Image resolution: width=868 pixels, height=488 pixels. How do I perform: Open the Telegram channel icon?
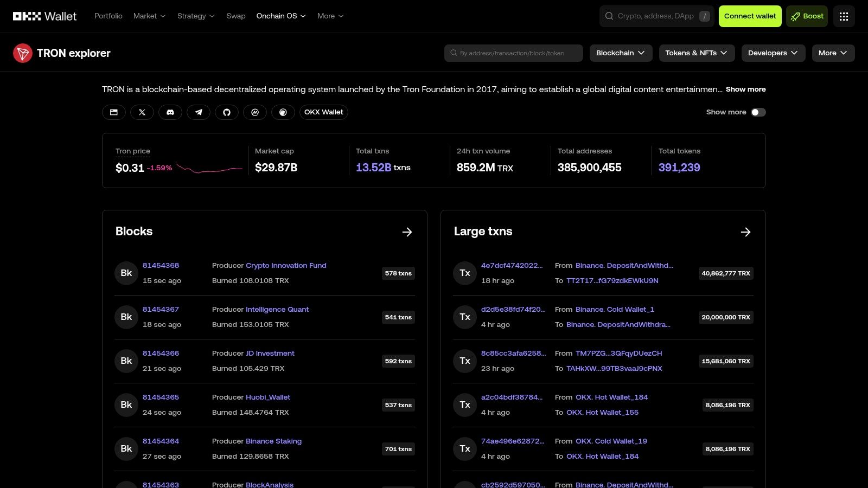click(199, 112)
